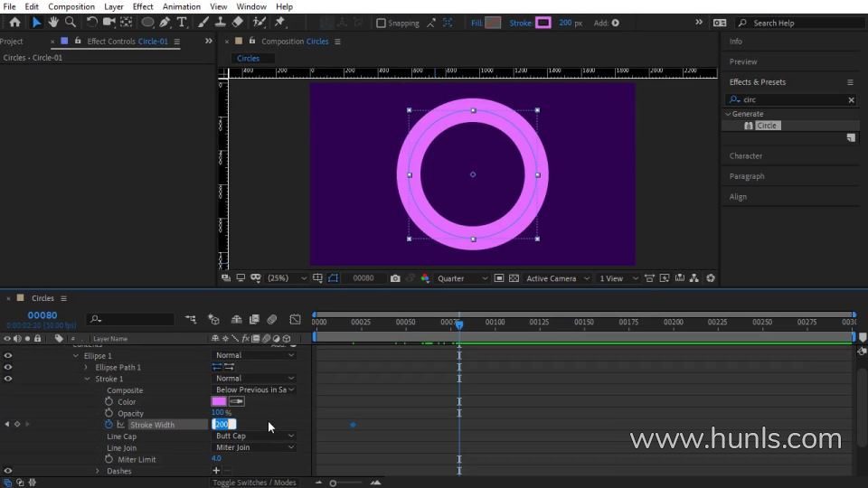Open the Character panel
The width and height of the screenshot is (868, 488).
tap(746, 156)
